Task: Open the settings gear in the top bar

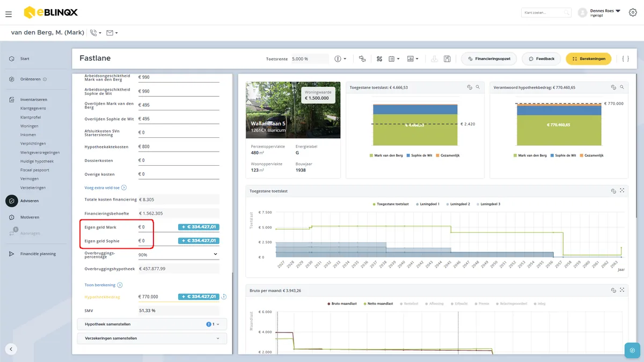Action: tap(632, 12)
